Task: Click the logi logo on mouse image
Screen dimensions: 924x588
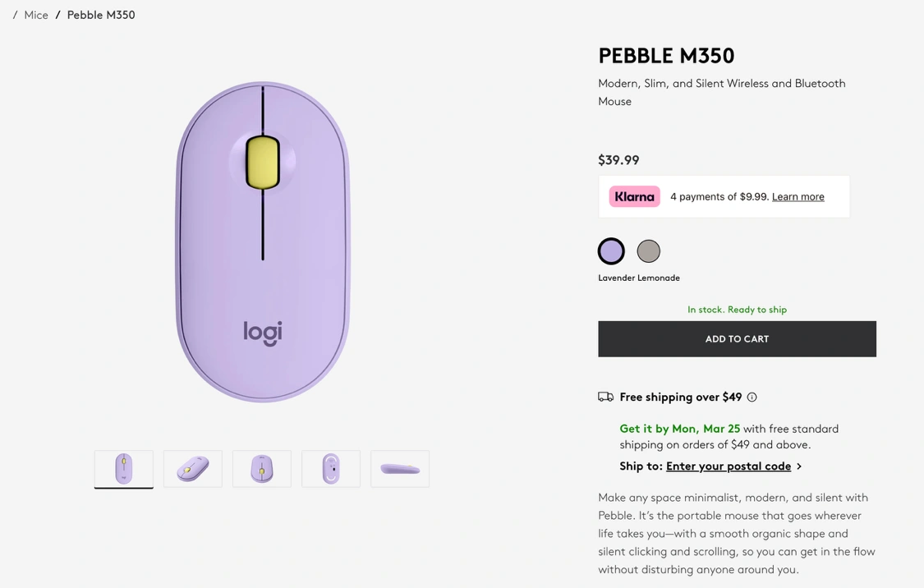Action: (263, 333)
